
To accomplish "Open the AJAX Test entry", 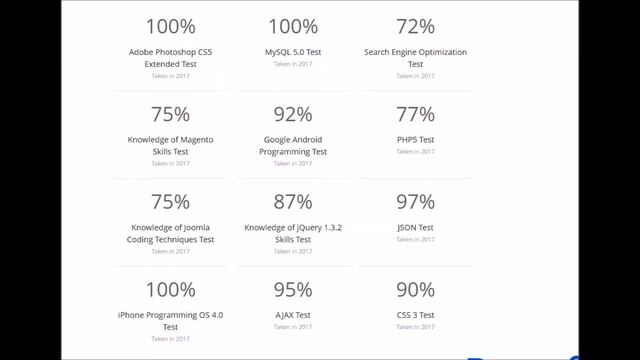I will (x=293, y=315).
